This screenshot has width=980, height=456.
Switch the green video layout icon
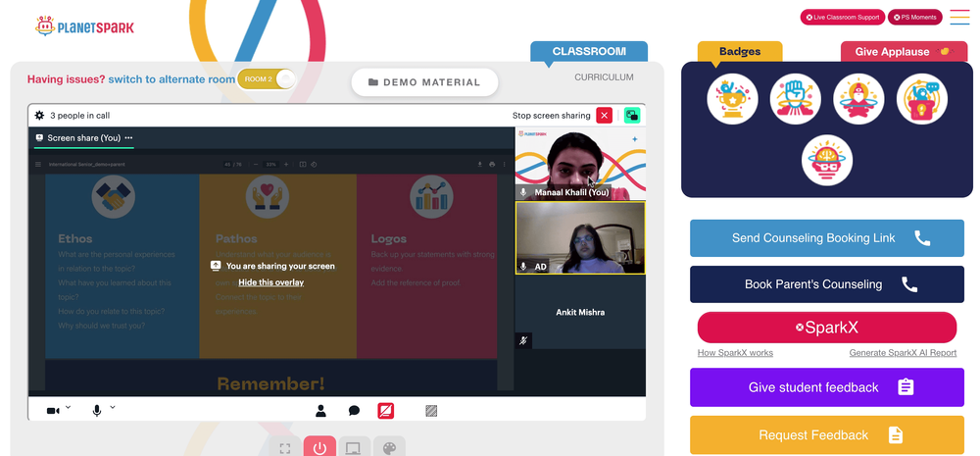632,115
